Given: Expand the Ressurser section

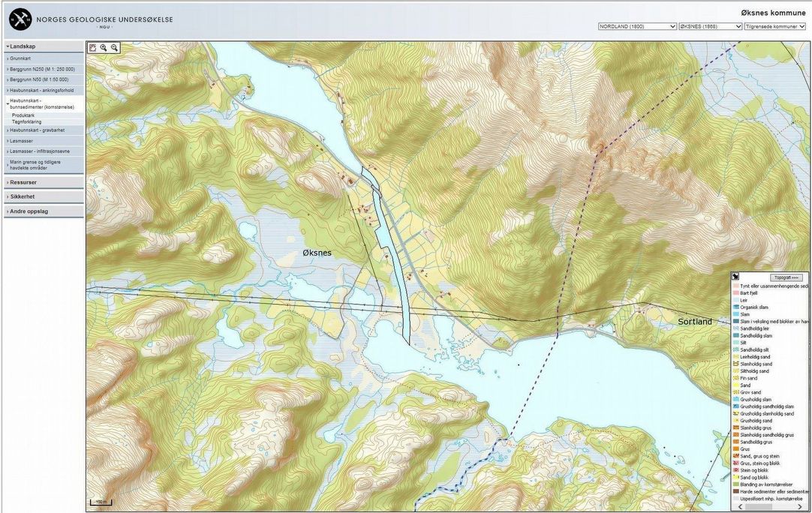Looking at the screenshot, I should 44,182.
